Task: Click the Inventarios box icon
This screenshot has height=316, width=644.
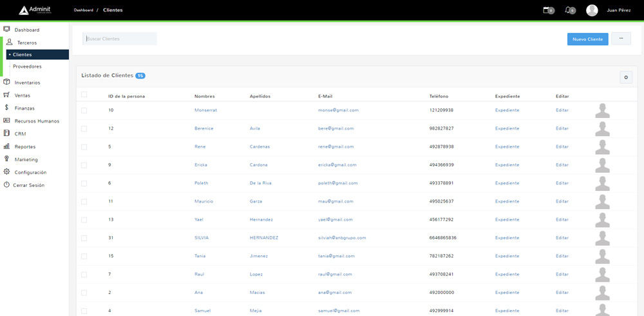Action: pos(6,82)
